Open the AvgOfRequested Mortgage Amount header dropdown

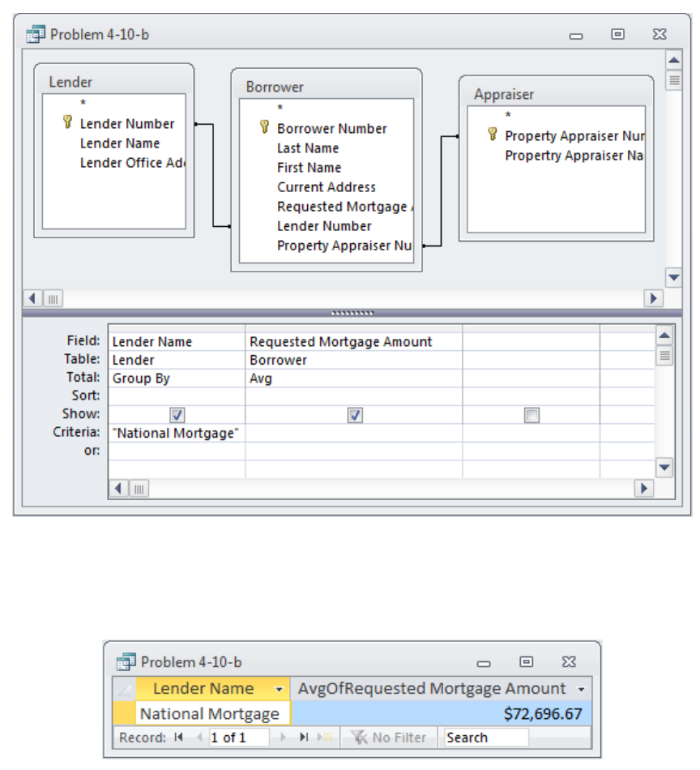[581, 690]
